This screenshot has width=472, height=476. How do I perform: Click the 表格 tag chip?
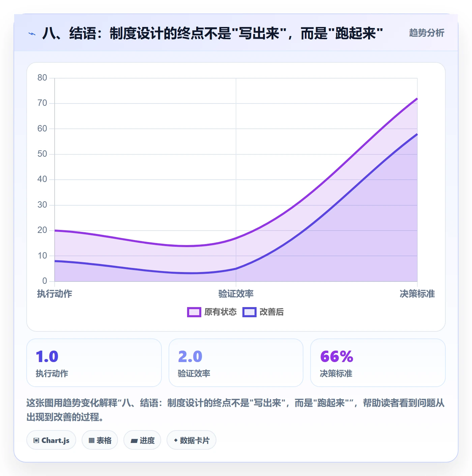[100, 440]
